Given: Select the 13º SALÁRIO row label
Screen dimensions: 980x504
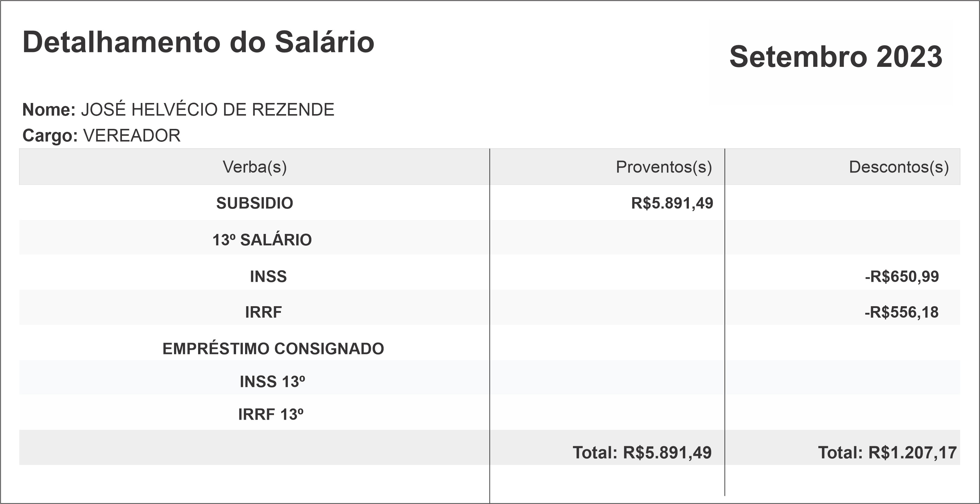Looking at the screenshot, I should pos(262,240).
